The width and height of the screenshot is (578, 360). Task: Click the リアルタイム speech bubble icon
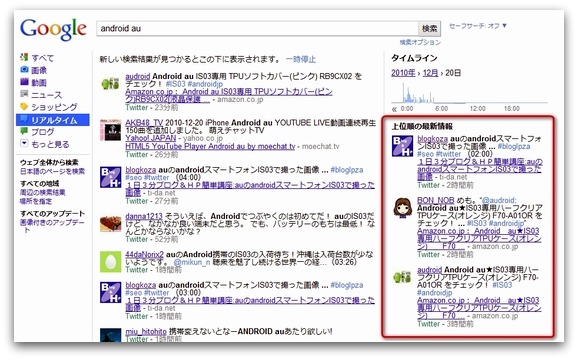pos(24,119)
